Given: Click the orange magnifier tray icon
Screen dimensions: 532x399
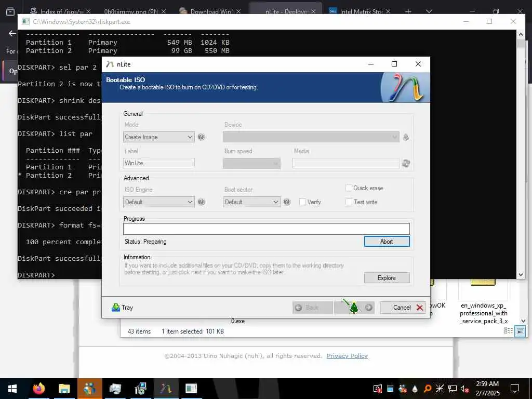Looking at the screenshot, I should click(428, 389).
